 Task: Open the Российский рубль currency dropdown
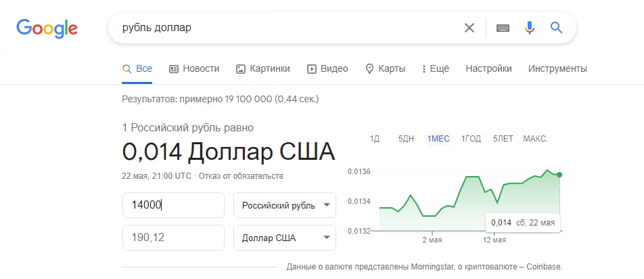point(284,205)
